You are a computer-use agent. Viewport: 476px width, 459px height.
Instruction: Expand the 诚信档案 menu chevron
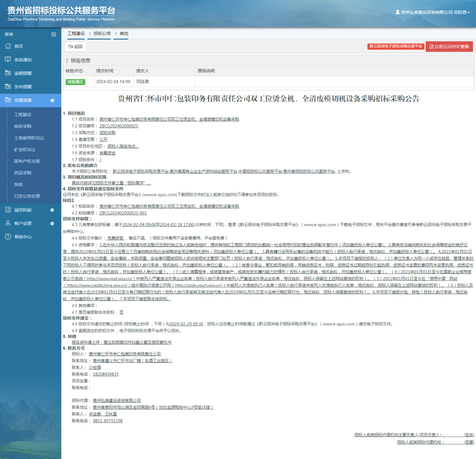point(52,210)
